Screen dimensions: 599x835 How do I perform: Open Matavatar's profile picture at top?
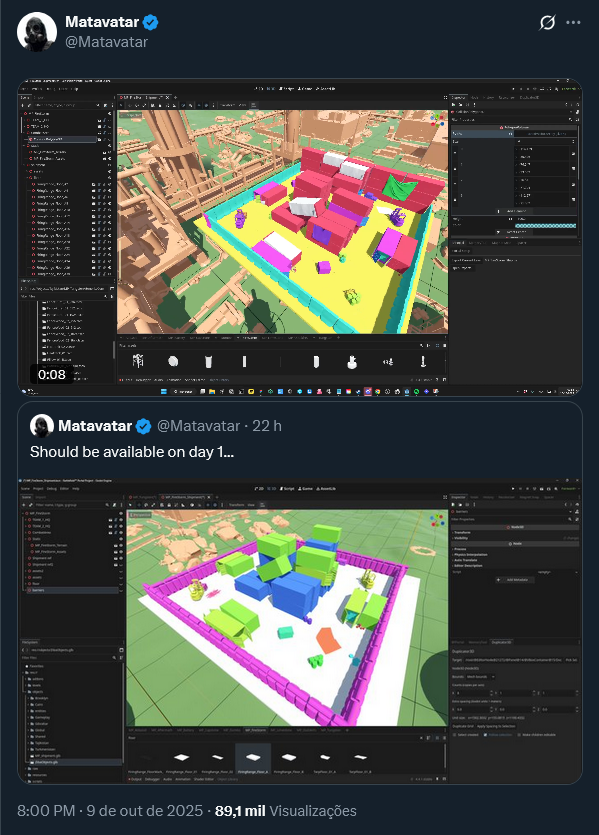tap(37, 32)
